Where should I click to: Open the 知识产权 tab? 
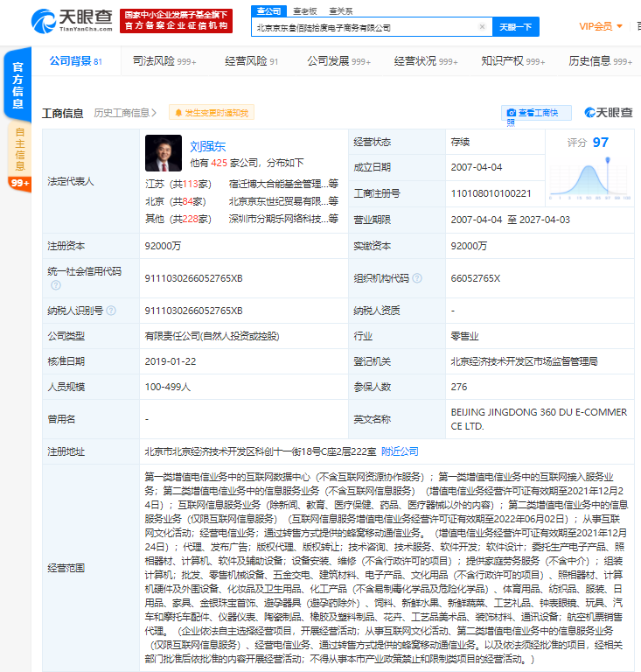(513, 61)
